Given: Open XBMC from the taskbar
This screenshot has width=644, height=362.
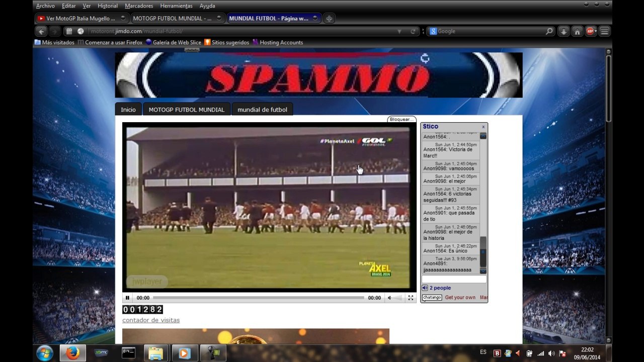Looking at the screenshot, I should tap(102, 353).
